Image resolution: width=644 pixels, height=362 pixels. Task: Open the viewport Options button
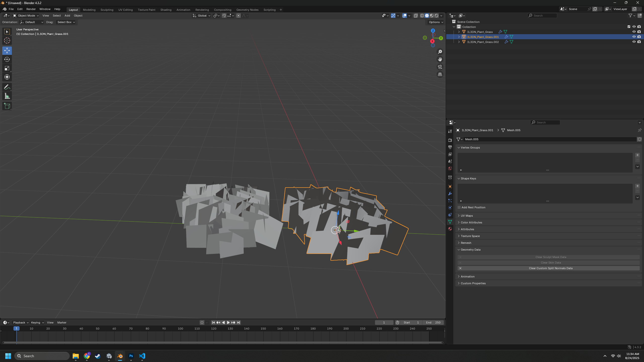tap(436, 22)
